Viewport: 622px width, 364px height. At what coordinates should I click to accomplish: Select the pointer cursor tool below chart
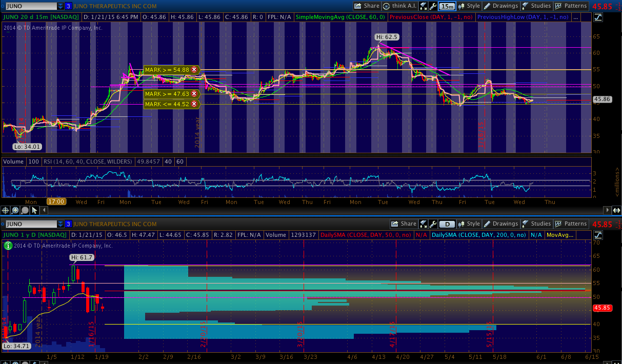click(34, 210)
